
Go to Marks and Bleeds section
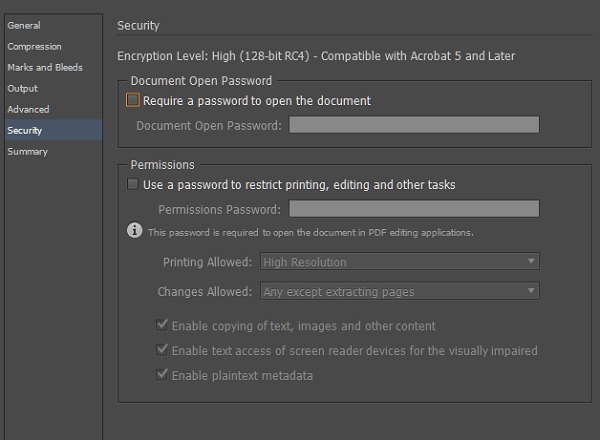(x=45, y=67)
